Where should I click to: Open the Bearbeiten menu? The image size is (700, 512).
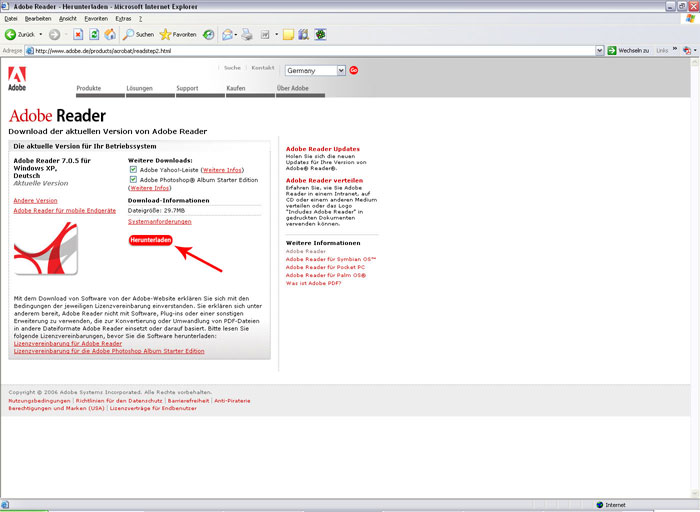point(38,19)
